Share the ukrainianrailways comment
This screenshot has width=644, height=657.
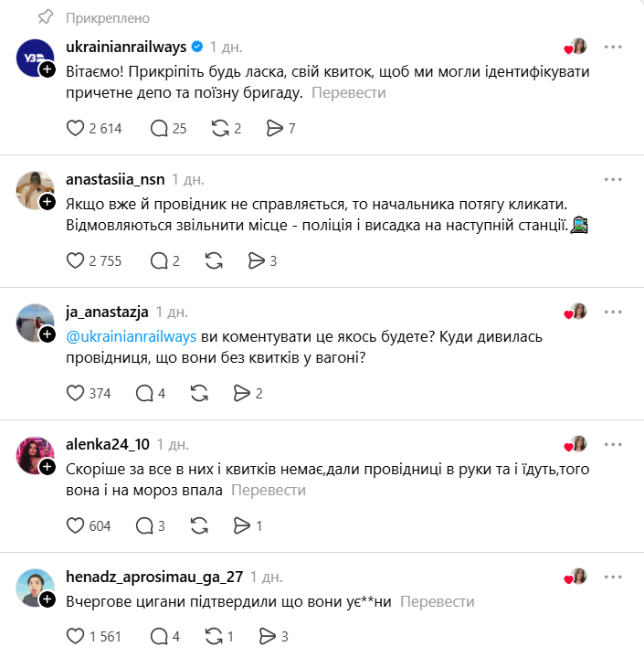point(274,129)
